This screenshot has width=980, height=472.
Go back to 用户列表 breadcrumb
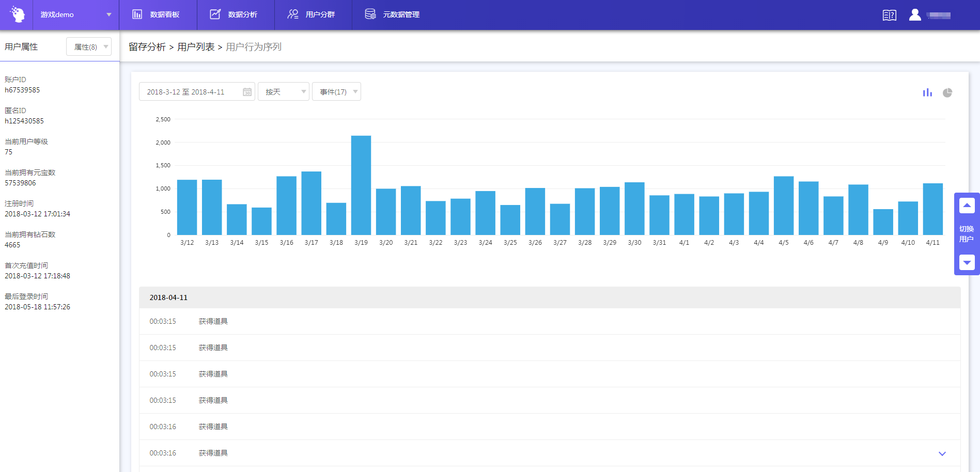tap(196, 47)
